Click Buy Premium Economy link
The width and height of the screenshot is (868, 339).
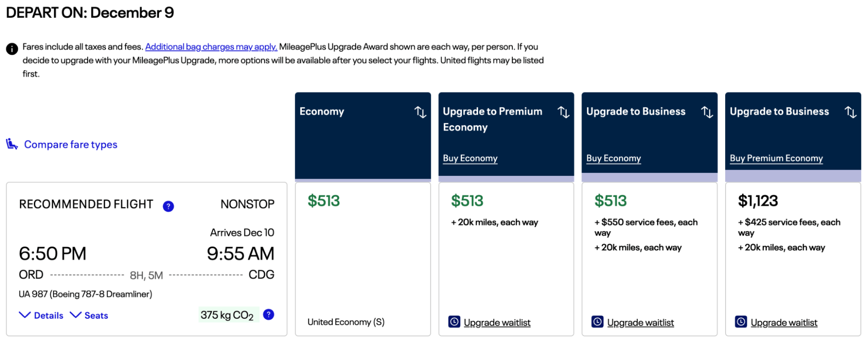click(x=776, y=158)
